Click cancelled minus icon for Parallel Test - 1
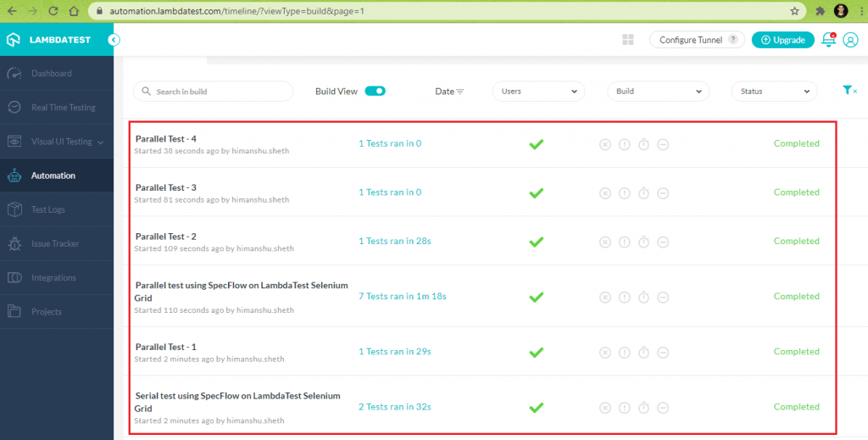Screen dimensions: 868x440 pos(663,353)
